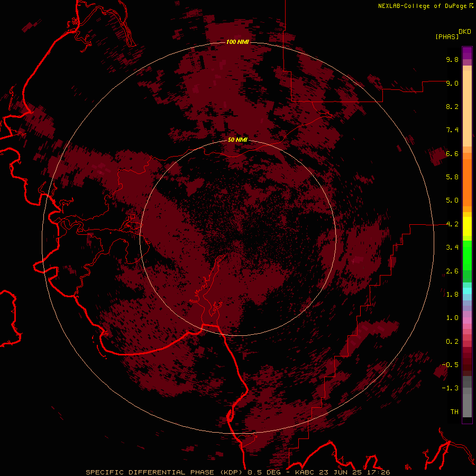The height and width of the screenshot is (476, 476).
Task: Click the 50 NMI range ring label
Action: point(237,140)
